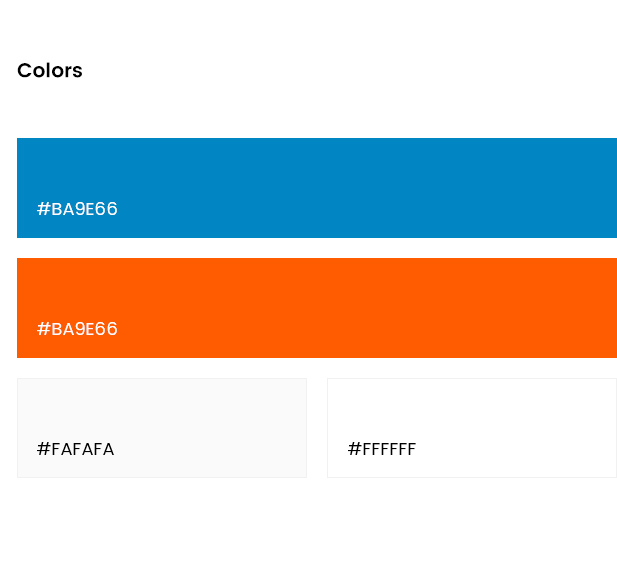Screen dimensions: 617x577
Task: Click the Colors heading
Action: pyautogui.click(x=50, y=71)
